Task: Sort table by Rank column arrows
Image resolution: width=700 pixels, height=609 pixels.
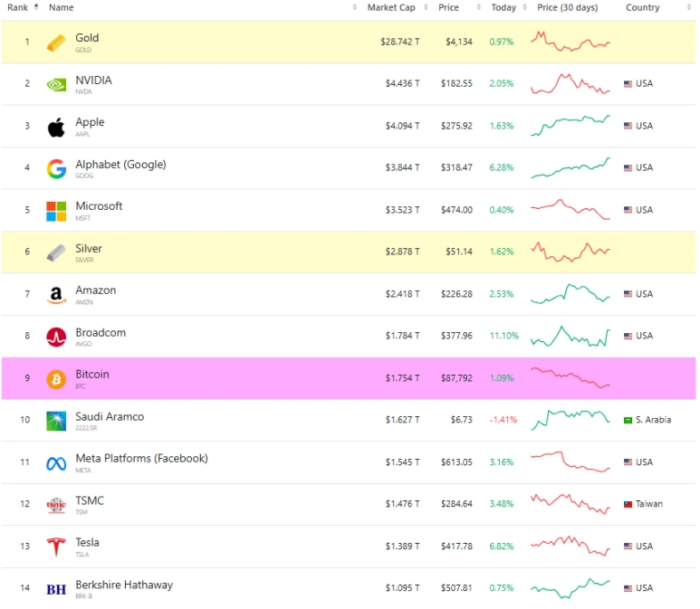Action: pyautogui.click(x=36, y=7)
